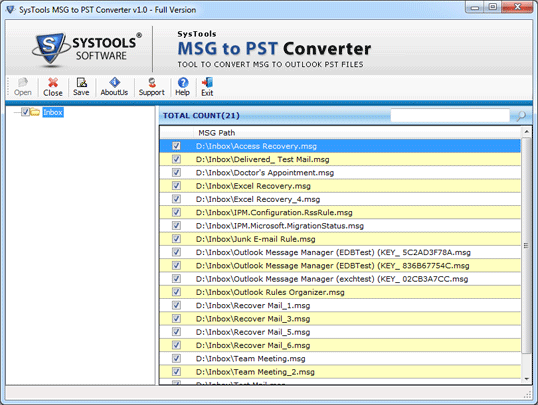Screen dimensions: 538x405
Task: Click the SysTools Software logo
Action: (86, 49)
